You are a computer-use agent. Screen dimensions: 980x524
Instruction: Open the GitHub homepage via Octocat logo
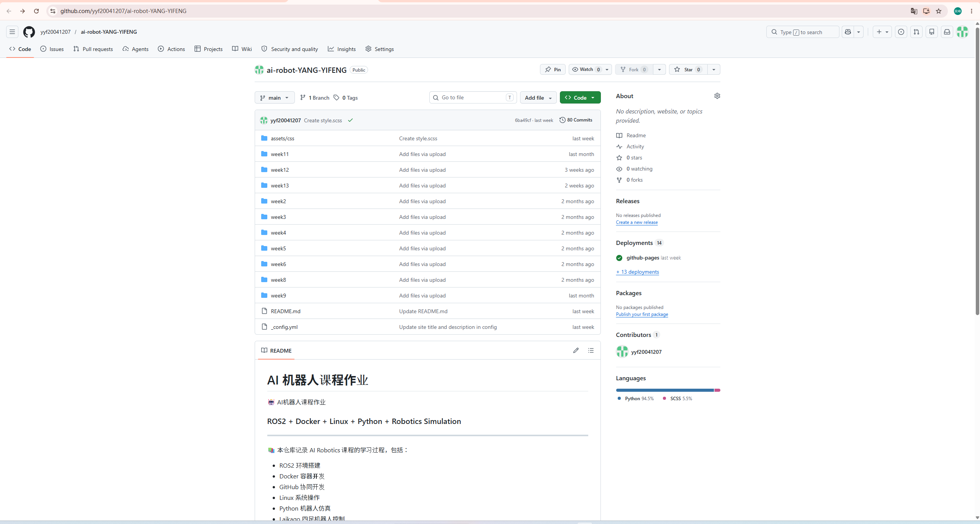click(x=29, y=32)
